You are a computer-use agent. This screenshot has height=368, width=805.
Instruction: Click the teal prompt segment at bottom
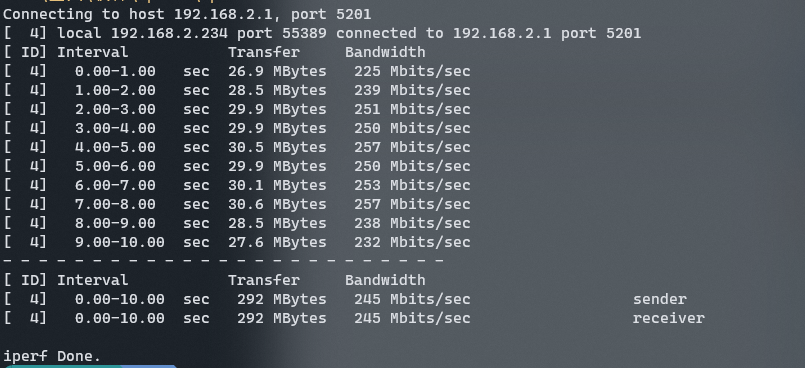pyautogui.click(x=62, y=366)
